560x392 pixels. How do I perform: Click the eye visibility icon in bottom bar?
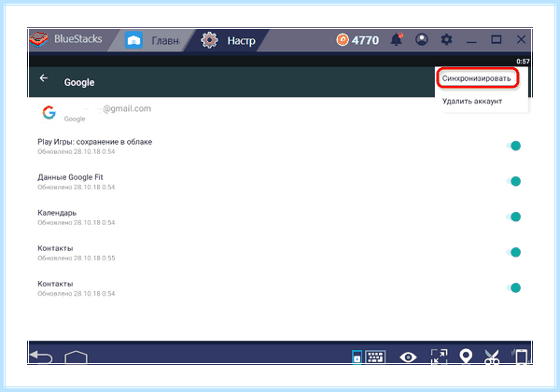pos(408,357)
